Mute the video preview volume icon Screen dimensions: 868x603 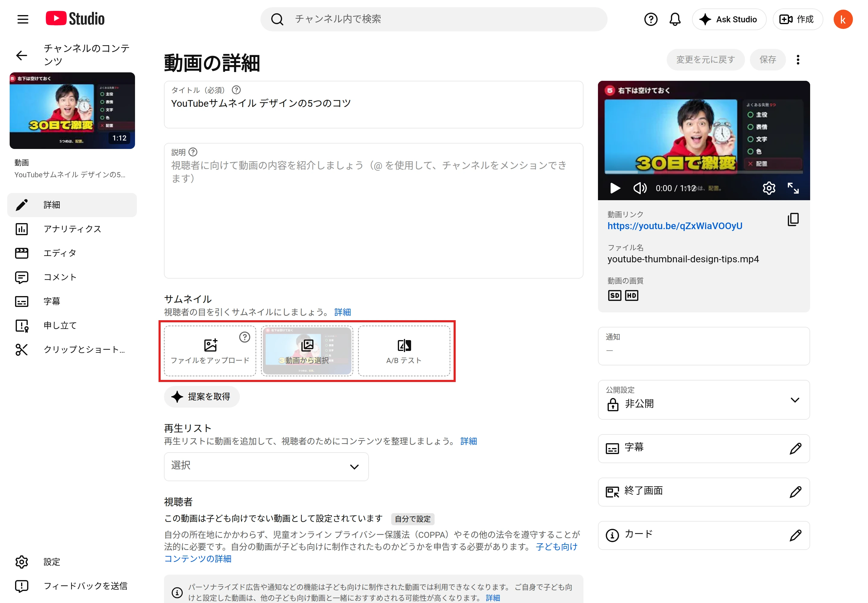click(x=640, y=188)
